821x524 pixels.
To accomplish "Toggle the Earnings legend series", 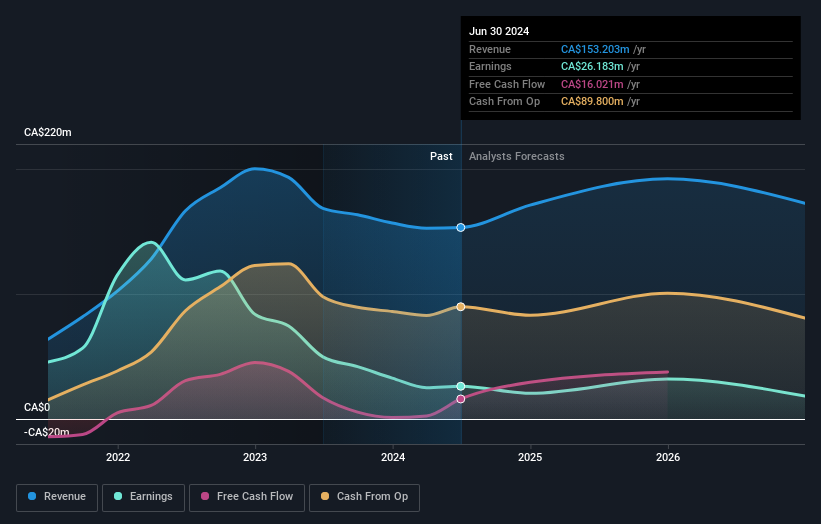I will point(143,497).
